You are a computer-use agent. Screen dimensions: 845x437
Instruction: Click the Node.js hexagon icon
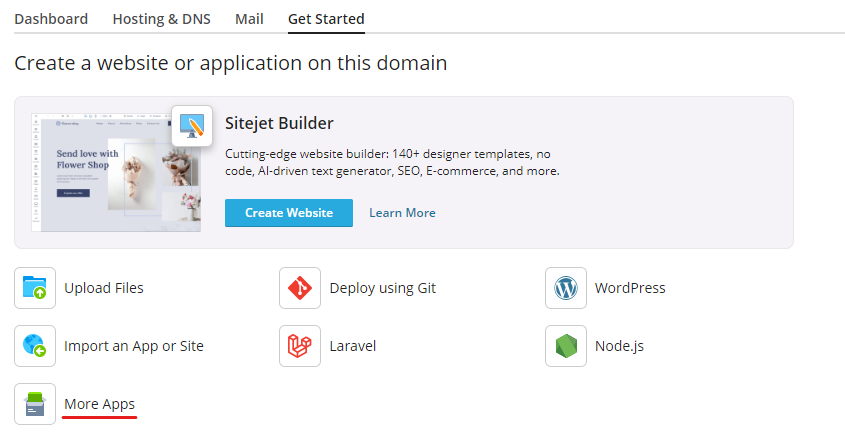click(566, 346)
